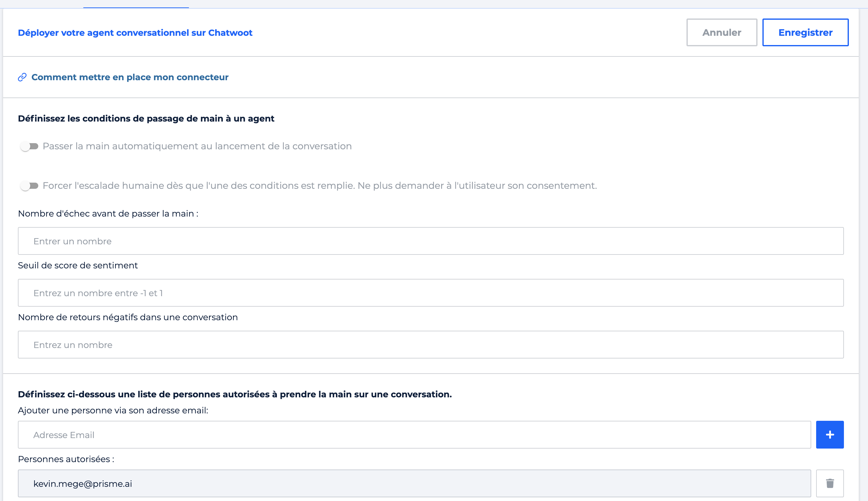Focus the failure count number field
Image resolution: width=868 pixels, height=501 pixels.
431,241
